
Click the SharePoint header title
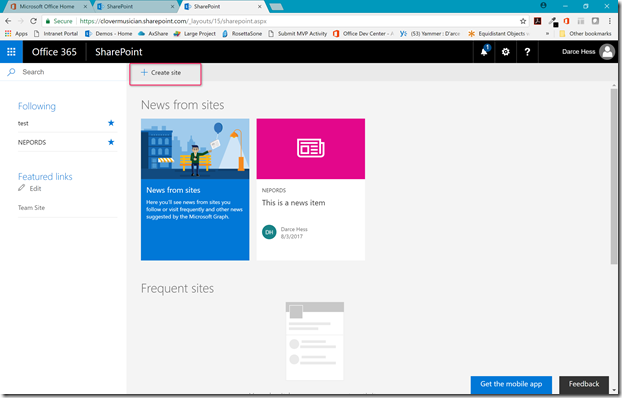pos(119,52)
